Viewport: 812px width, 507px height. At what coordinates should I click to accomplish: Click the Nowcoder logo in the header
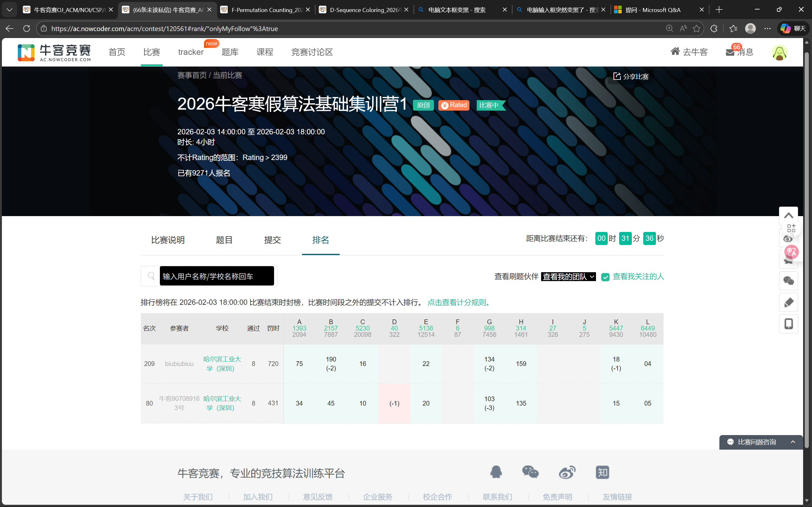54,52
